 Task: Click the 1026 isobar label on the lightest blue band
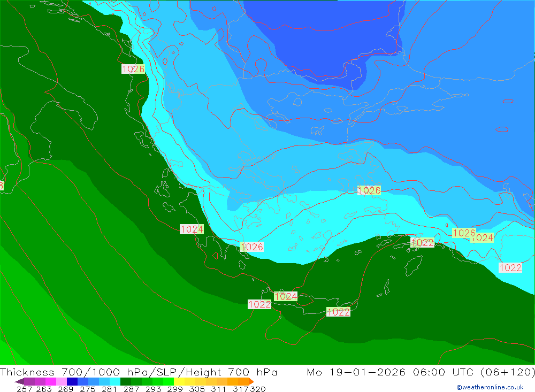click(369, 190)
